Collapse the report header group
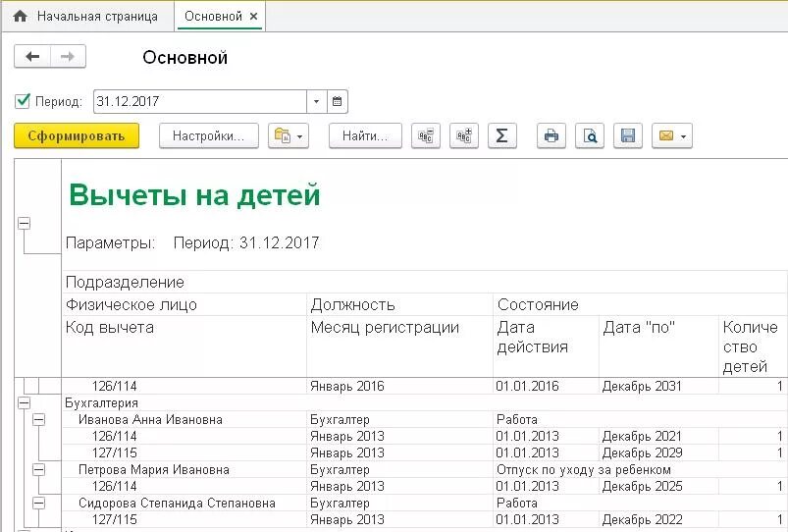Viewport: 788px width, 532px height. pyautogui.click(x=25, y=223)
